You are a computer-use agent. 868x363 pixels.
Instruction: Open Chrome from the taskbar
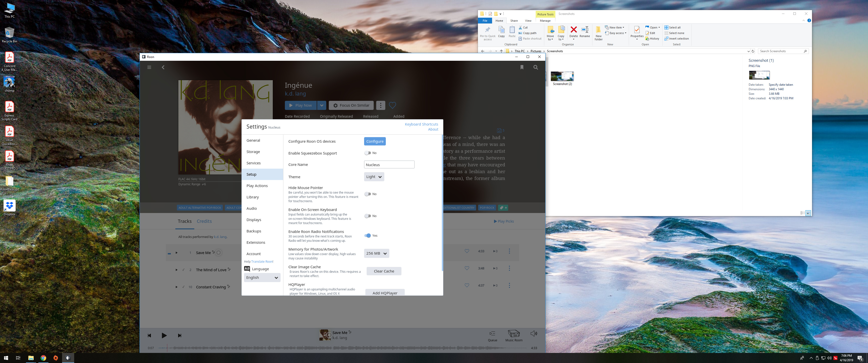pos(43,358)
